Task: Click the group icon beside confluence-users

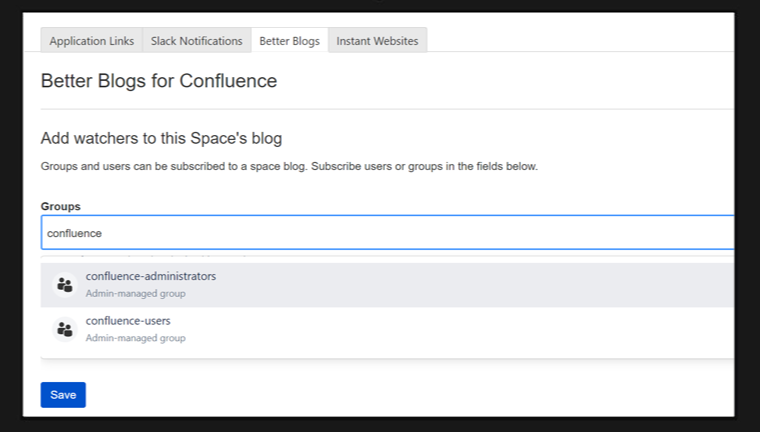Action: (x=65, y=329)
